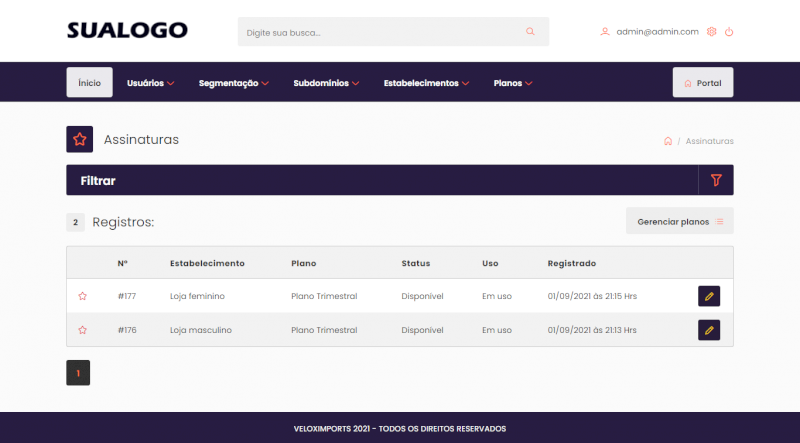Open the Planos menu
The image size is (800, 443).
tap(513, 83)
